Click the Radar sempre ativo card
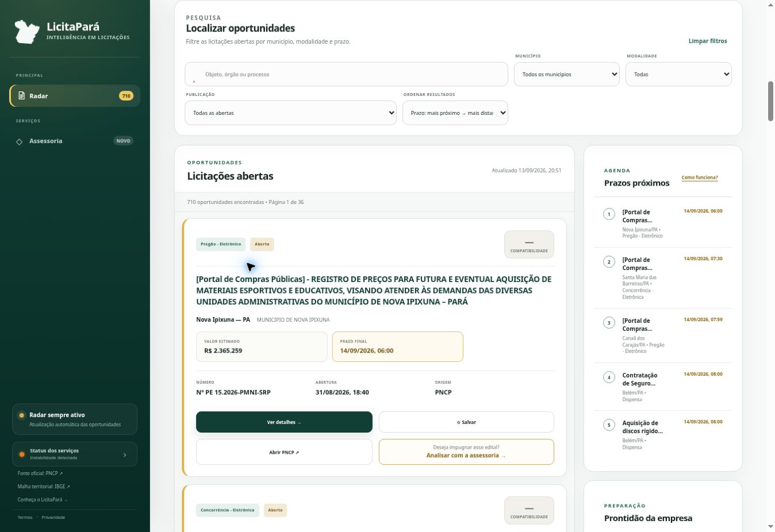The height and width of the screenshot is (532, 775). pos(75,419)
